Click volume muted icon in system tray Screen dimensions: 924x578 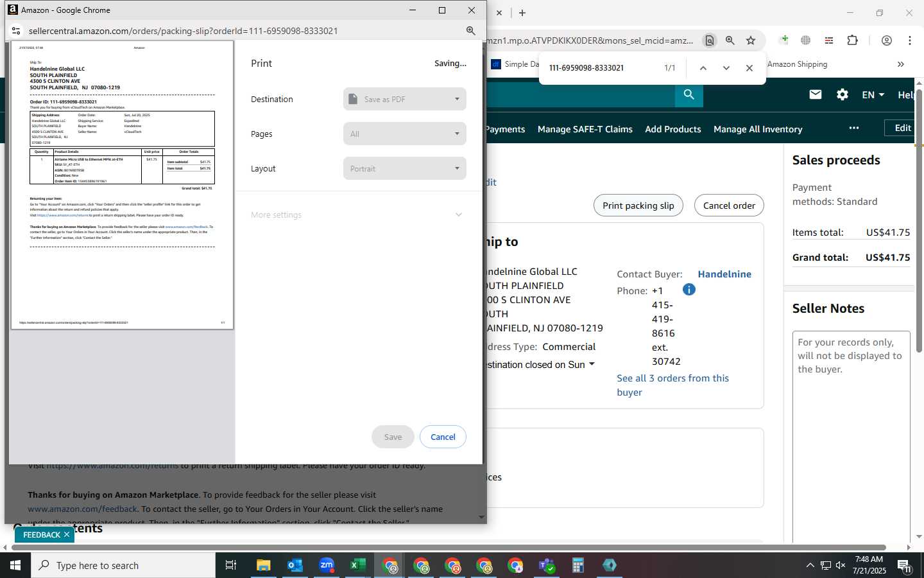tap(841, 565)
